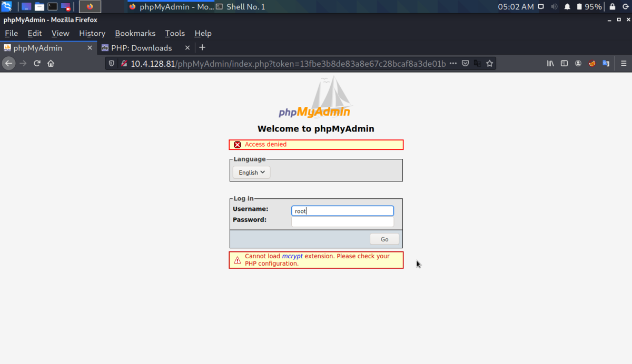Open the display settings tray icon
Image resolution: width=632 pixels, height=364 pixels.
click(541, 7)
